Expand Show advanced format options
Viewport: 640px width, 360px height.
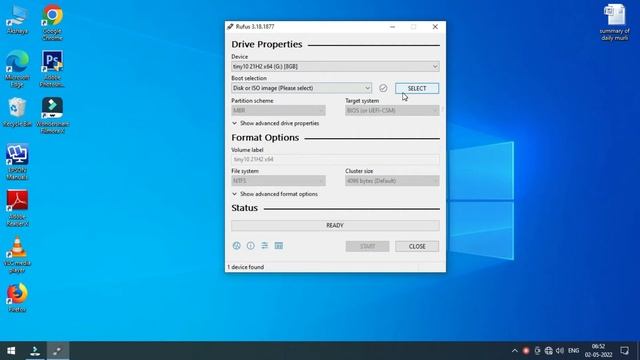coord(275,194)
